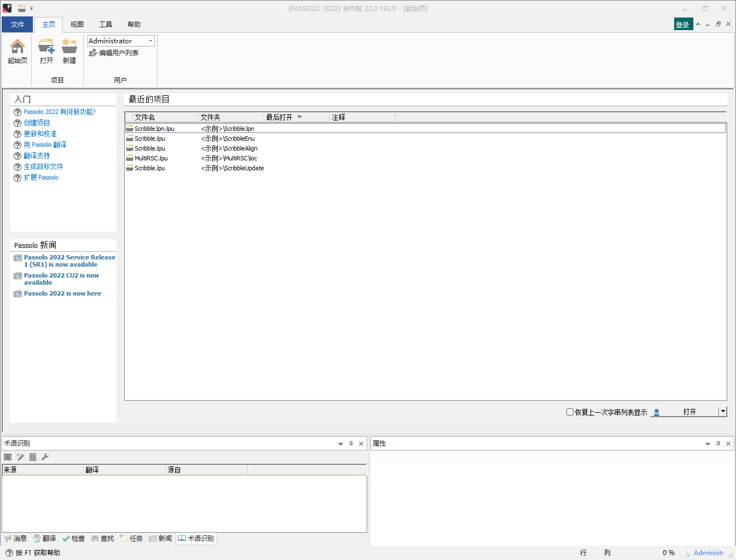
Task: Click the ScribbleJpn.lpu file icon
Action: (130, 129)
